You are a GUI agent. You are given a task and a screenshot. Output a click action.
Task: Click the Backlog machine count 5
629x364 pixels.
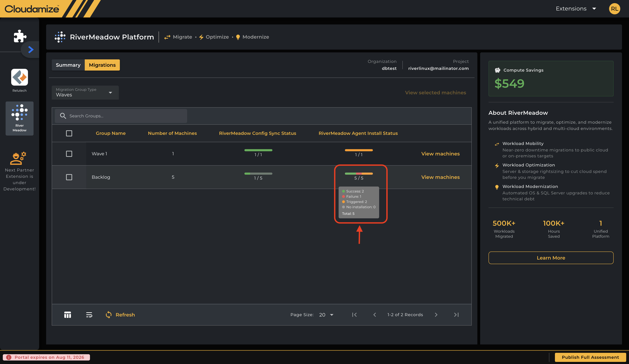[173, 177]
